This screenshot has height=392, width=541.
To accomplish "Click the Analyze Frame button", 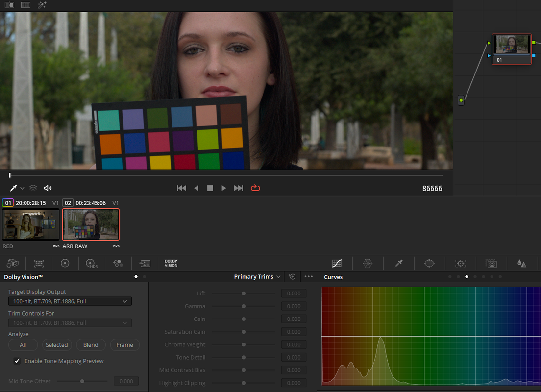I will pyautogui.click(x=124, y=345).
